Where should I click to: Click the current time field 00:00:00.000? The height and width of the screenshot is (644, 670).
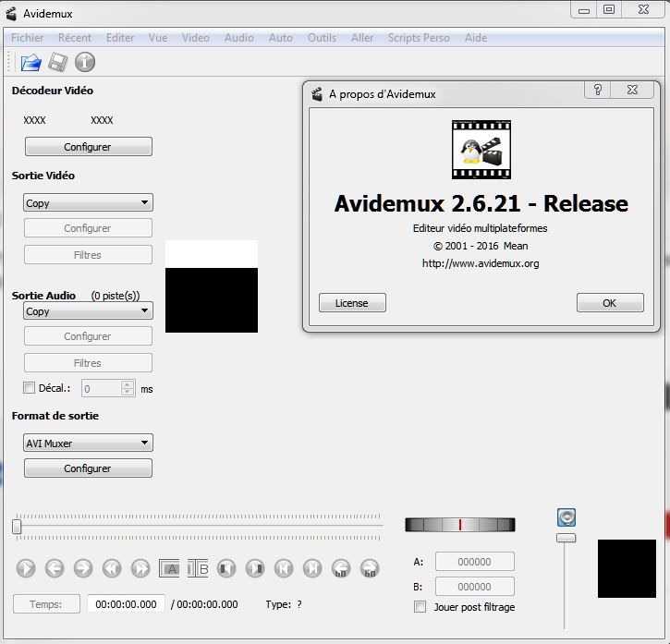click(x=126, y=604)
